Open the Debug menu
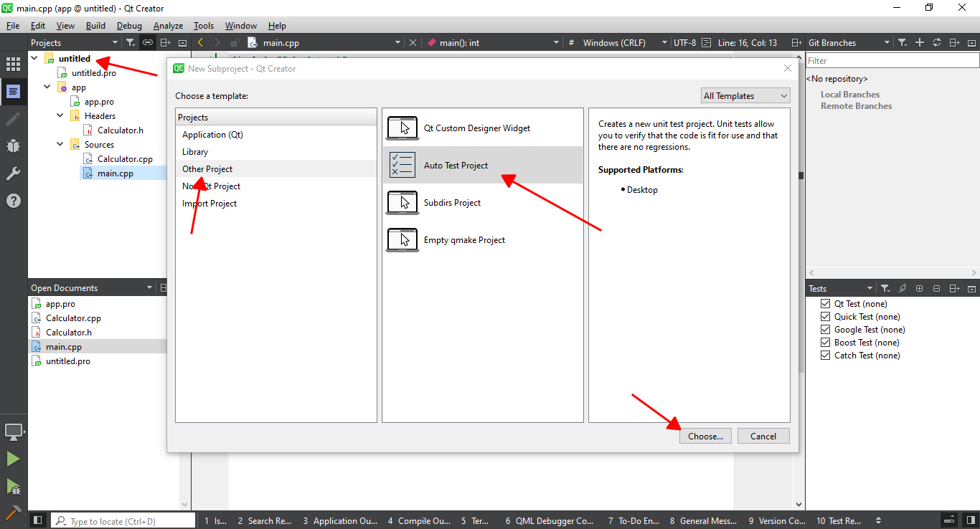 coord(129,26)
